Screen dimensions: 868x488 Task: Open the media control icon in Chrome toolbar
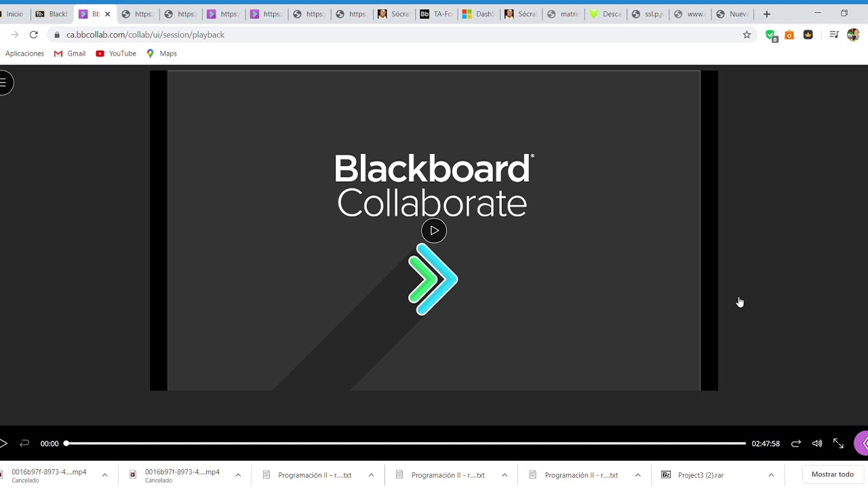pyautogui.click(x=834, y=35)
